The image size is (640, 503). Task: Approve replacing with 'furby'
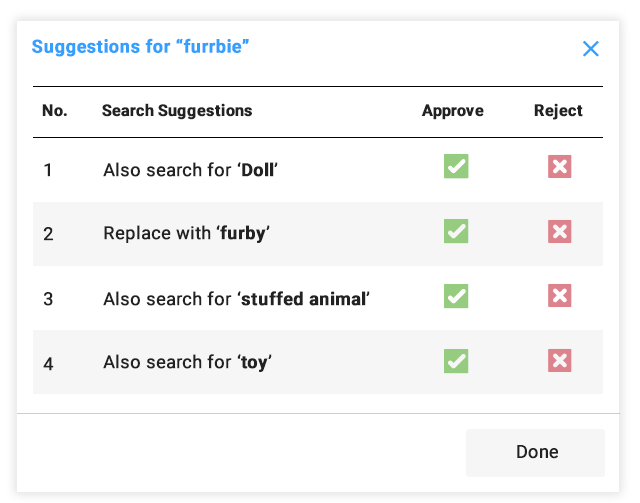(x=456, y=232)
